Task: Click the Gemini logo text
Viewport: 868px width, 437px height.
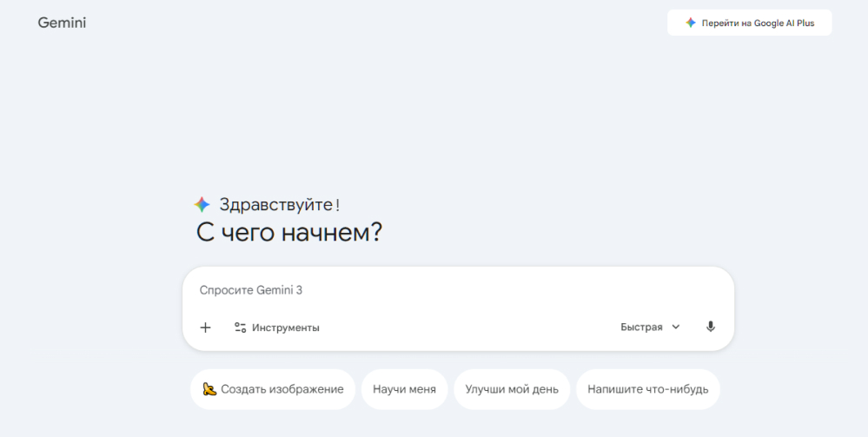Action: [x=62, y=23]
